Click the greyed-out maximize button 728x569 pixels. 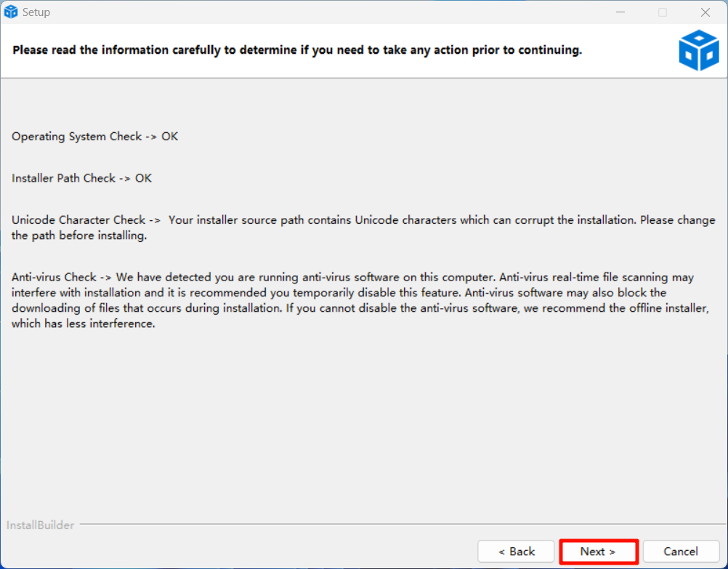tap(663, 12)
